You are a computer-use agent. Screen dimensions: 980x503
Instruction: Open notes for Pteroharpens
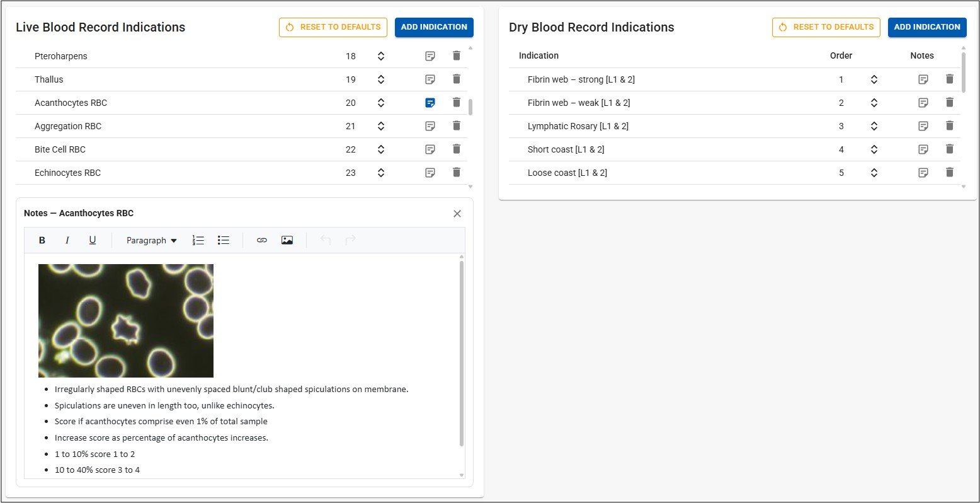pyautogui.click(x=430, y=56)
